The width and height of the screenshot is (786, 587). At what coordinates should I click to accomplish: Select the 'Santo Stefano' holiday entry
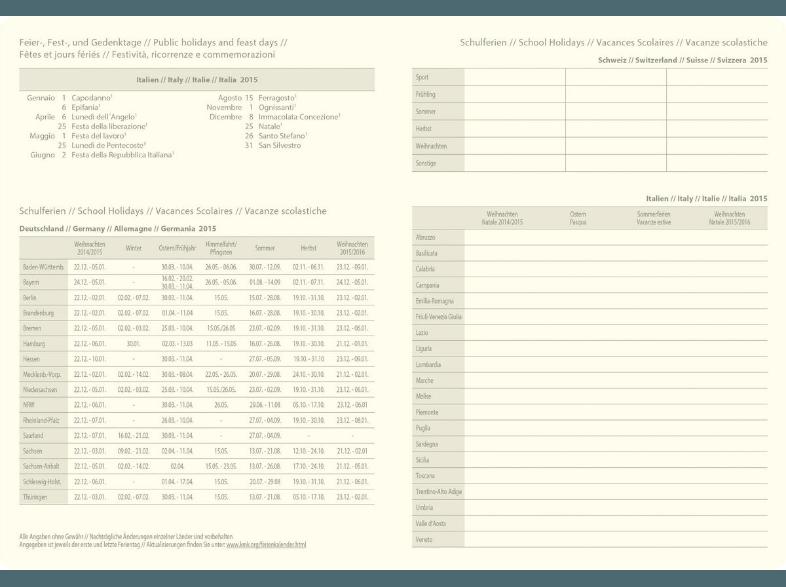(x=283, y=136)
